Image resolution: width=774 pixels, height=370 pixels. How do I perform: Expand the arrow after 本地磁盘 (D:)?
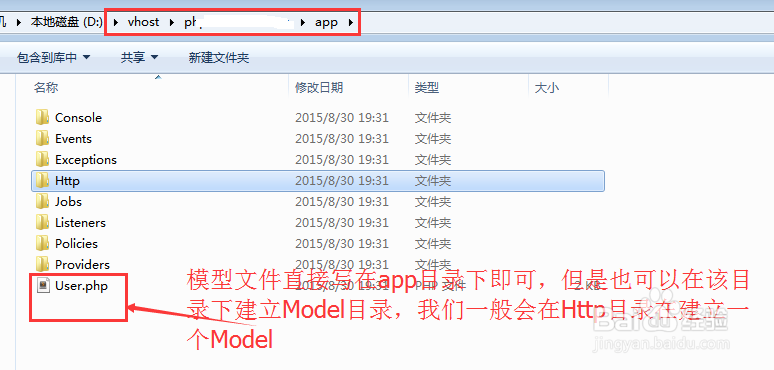(116, 22)
